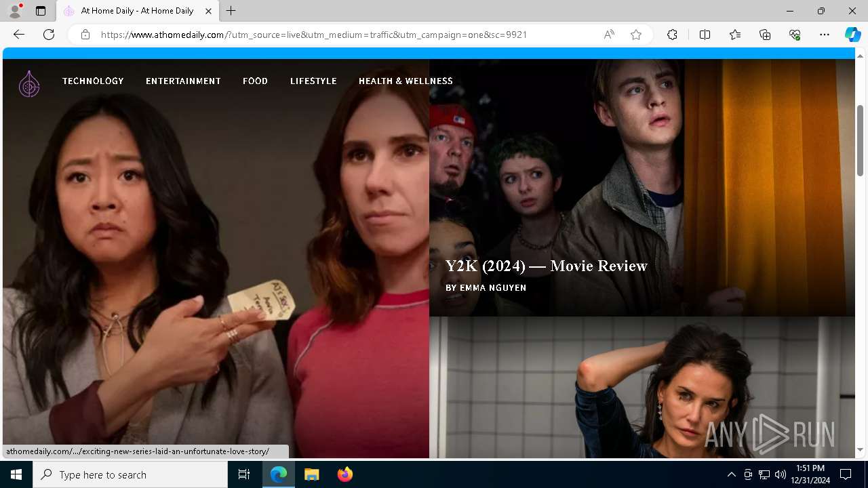Screen dimensions: 868x488
Task: Go back using the back arrow
Action: tap(19, 35)
